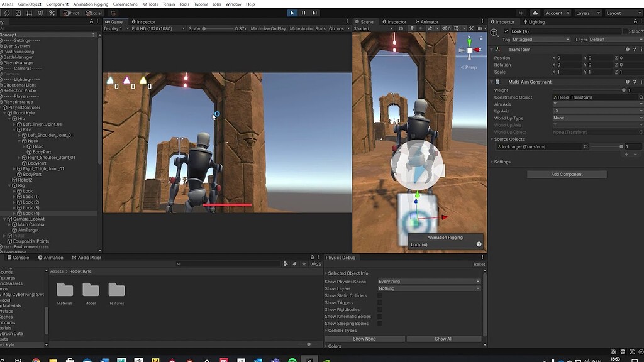Click the Multi-Aim Constraint help icon
The image size is (644, 362).
pos(626,81)
